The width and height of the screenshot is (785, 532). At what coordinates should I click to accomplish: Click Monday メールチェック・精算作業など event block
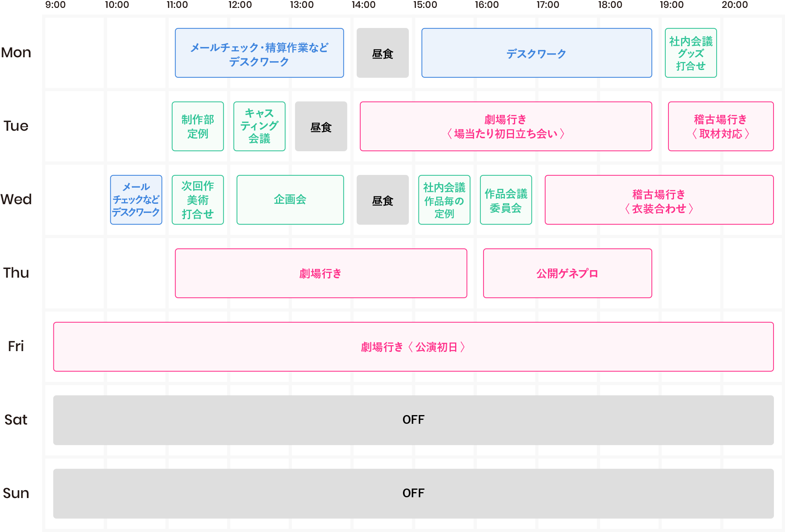click(x=259, y=53)
